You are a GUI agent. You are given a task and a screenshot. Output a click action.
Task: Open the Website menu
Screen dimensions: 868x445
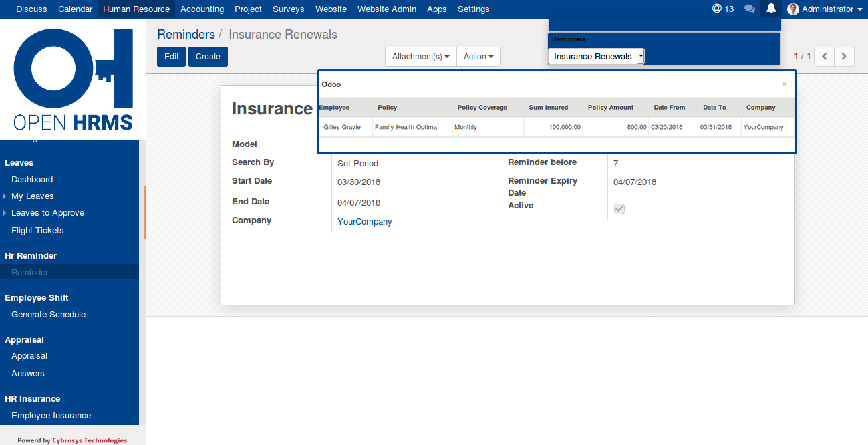331,9
